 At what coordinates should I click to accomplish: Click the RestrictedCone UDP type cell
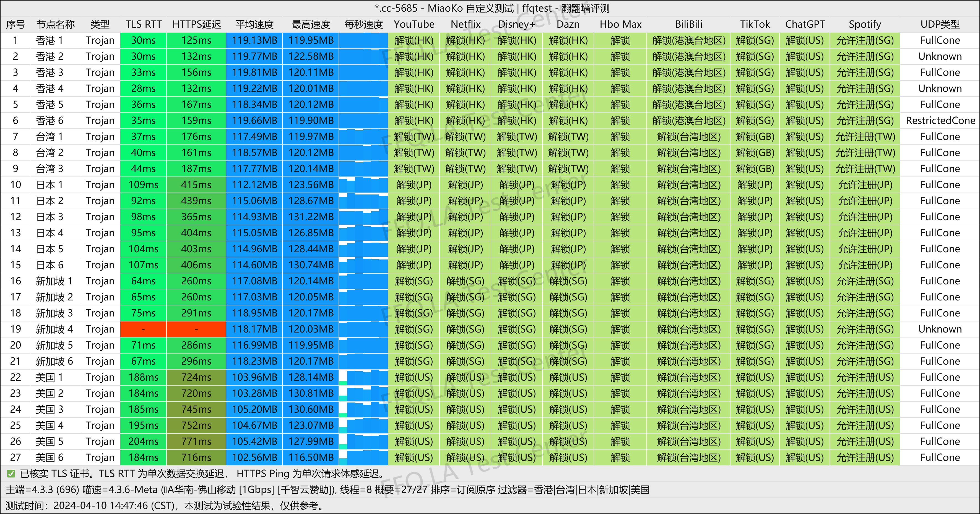[940, 121]
